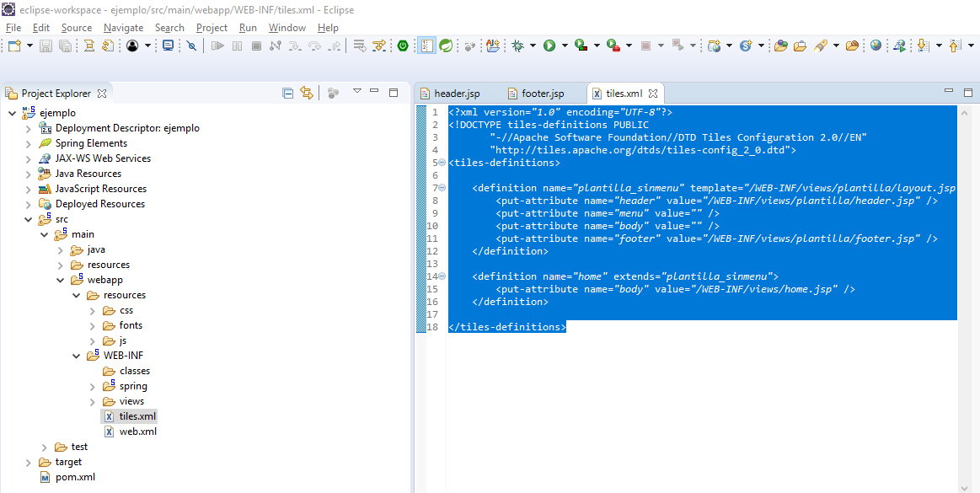The image size is (980, 493).
Task: Click the Step Into icon
Action: 295,46
